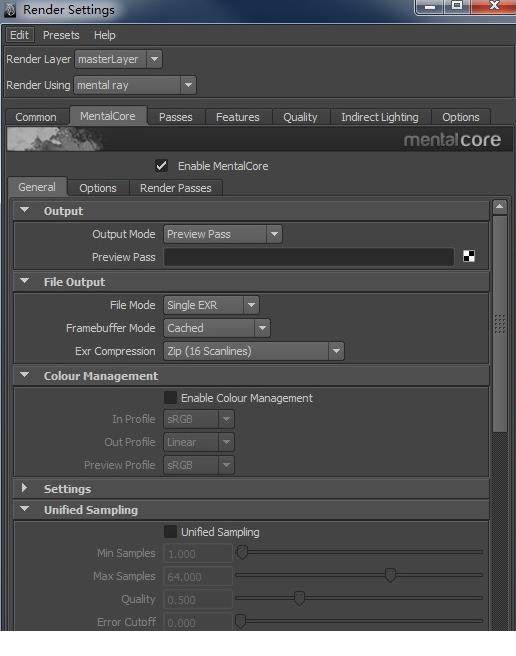Open the Help menu
This screenshot has height=656, width=516.
point(105,35)
